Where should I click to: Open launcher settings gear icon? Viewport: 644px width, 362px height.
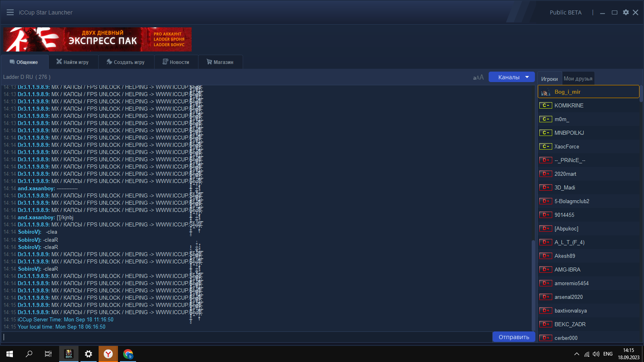coord(626,12)
